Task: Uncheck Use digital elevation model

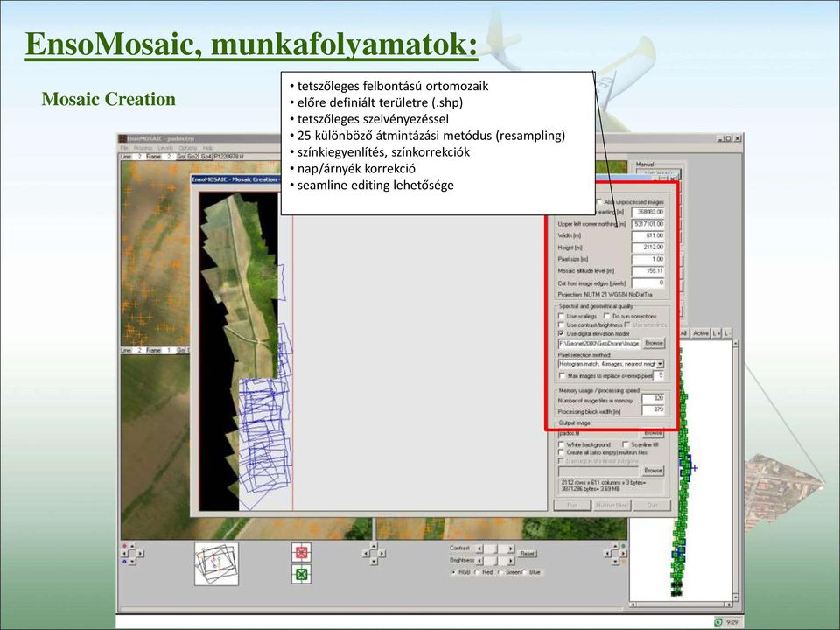Action: [x=562, y=333]
